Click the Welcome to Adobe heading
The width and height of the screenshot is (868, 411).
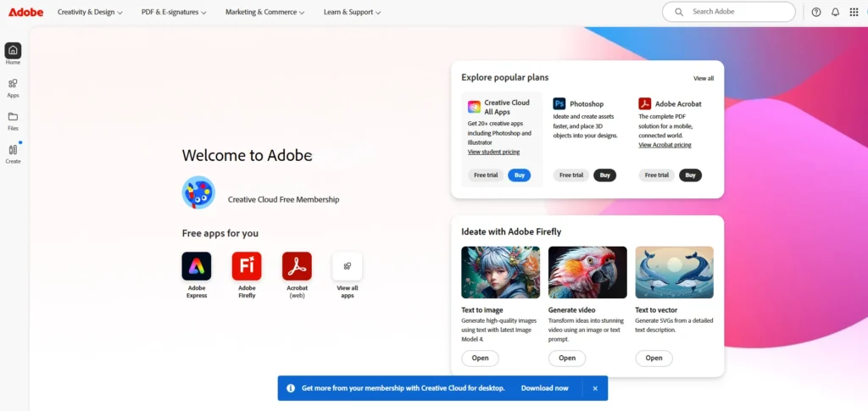(x=247, y=155)
